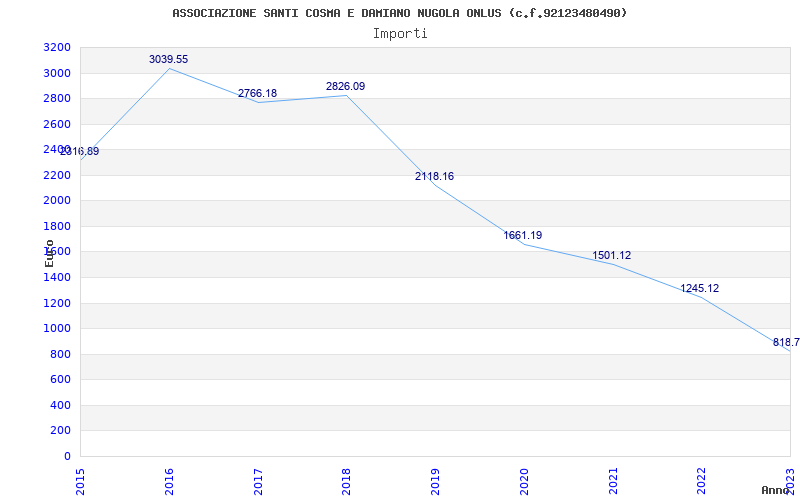Select the 200 y-axis tick label

[60, 431]
